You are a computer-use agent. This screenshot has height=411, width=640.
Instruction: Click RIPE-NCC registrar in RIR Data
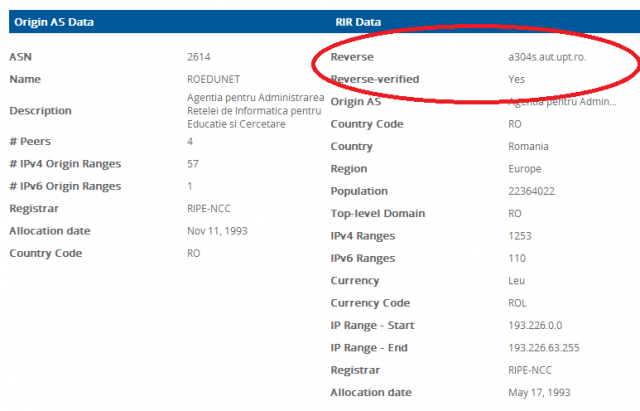[530, 370]
